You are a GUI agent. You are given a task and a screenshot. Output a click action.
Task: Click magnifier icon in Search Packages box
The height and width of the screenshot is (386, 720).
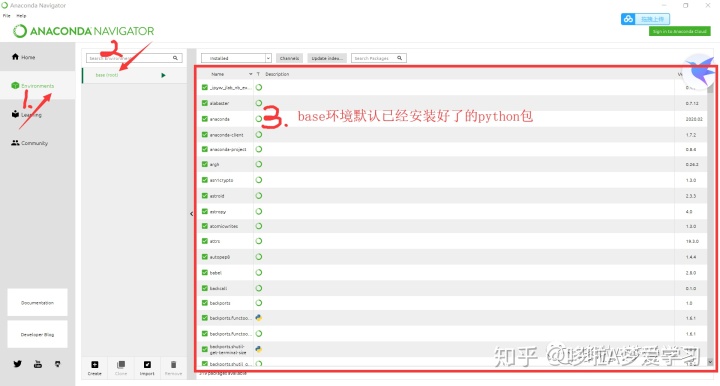[399, 58]
